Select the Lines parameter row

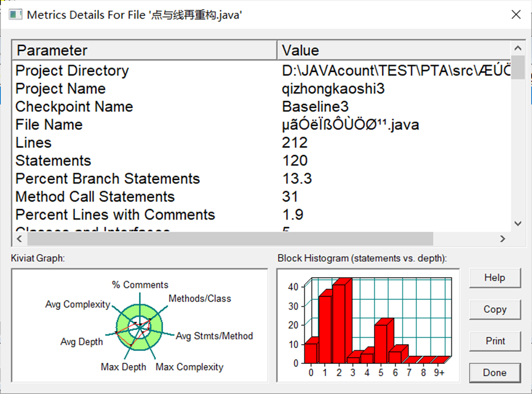click(261, 143)
